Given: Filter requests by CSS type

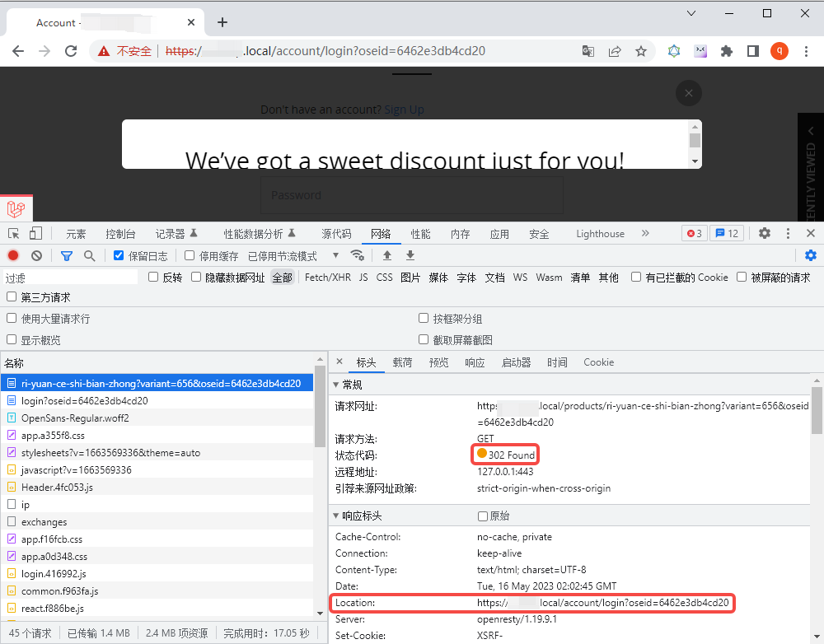Looking at the screenshot, I should point(384,278).
